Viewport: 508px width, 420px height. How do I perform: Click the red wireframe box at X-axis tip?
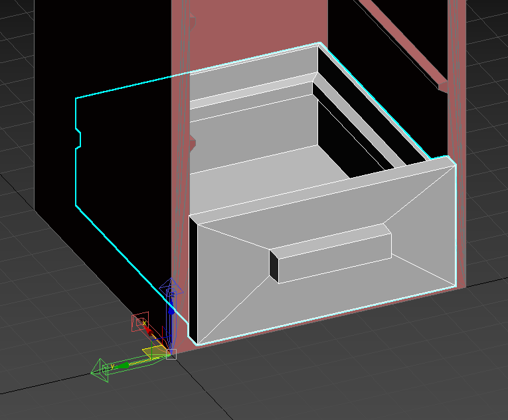tap(139, 323)
